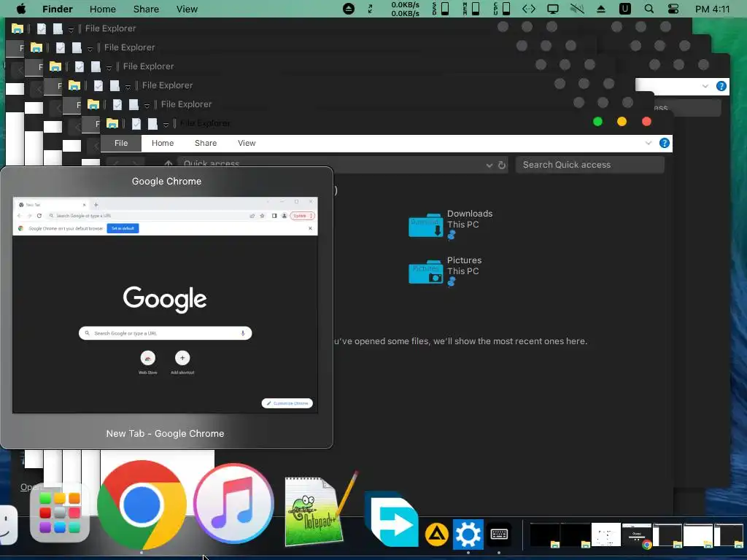Viewport: 747px width, 560px height.
Task: Open the Settings gear in dock
Action: pyautogui.click(x=468, y=534)
